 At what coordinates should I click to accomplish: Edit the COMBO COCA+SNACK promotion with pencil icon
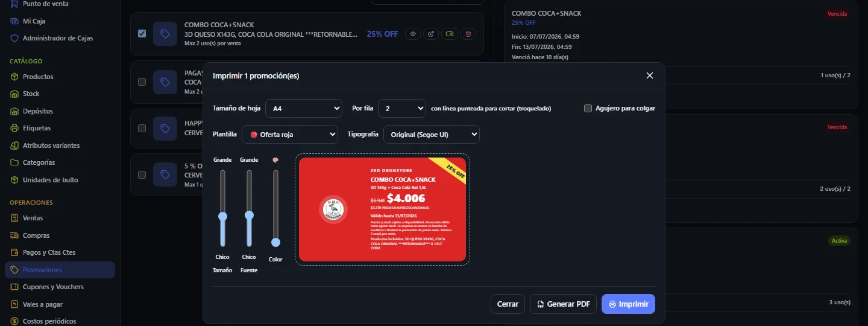(431, 34)
